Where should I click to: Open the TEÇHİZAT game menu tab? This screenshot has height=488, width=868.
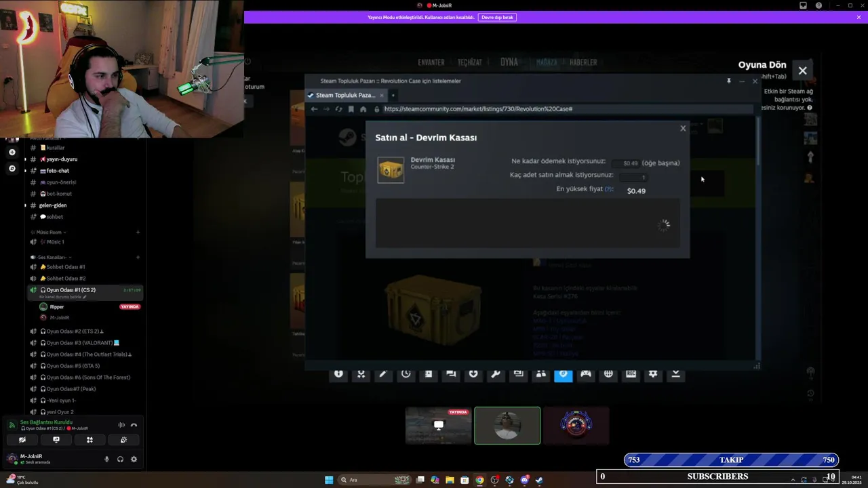469,62
